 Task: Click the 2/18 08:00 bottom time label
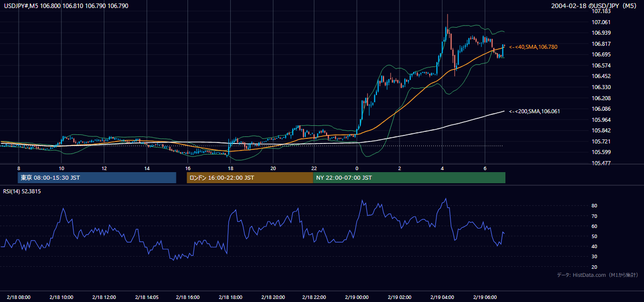tap(19, 297)
